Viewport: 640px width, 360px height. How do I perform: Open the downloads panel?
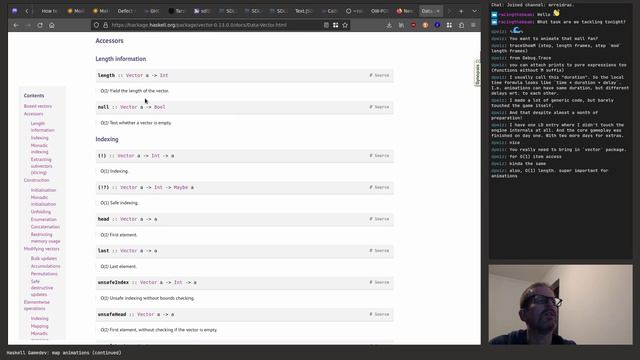coord(389,25)
